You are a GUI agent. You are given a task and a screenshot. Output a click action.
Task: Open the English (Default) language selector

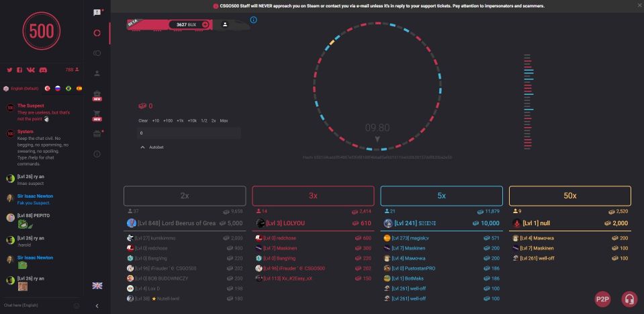coord(23,89)
